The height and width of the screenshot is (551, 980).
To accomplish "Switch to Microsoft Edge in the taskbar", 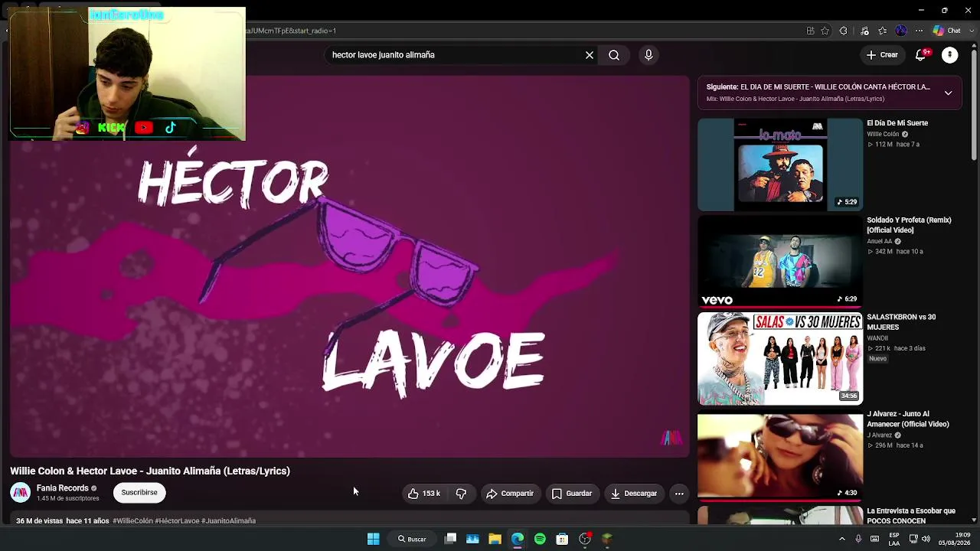I will (518, 539).
